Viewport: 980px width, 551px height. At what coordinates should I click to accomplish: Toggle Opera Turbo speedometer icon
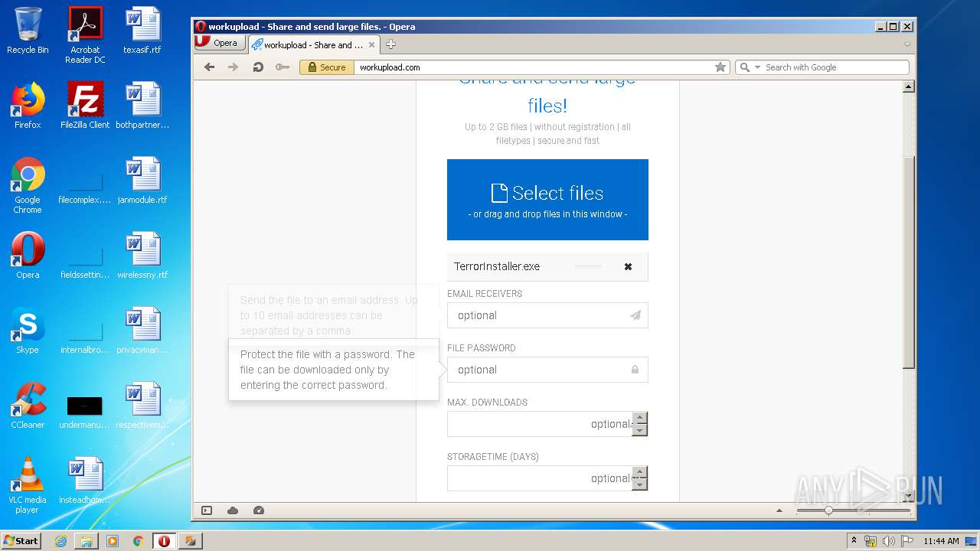[x=259, y=510]
